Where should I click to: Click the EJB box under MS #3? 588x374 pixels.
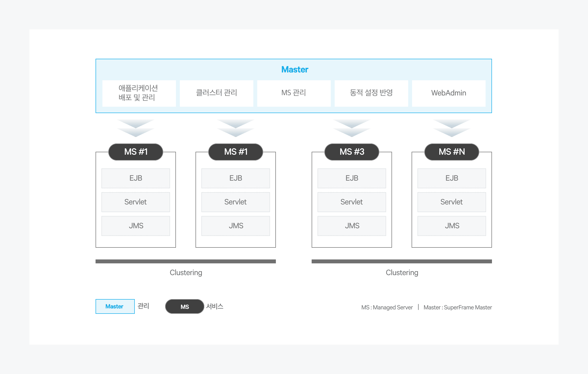[x=352, y=178]
